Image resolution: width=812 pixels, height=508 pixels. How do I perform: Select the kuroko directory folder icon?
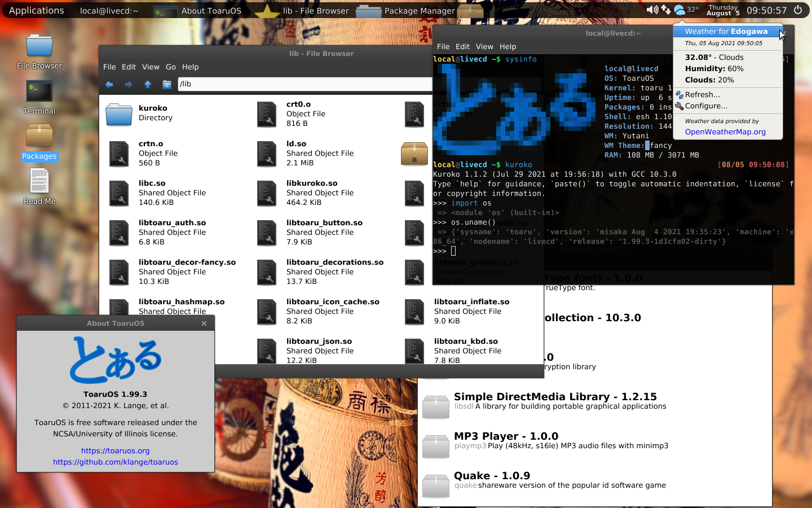point(119,114)
